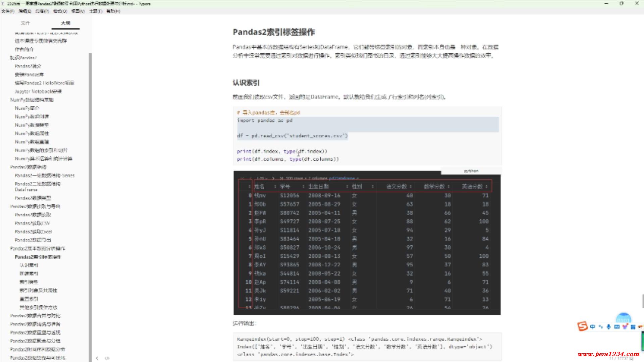
Task: Toggle source code mode icon at bottom
Action: (x=107, y=358)
